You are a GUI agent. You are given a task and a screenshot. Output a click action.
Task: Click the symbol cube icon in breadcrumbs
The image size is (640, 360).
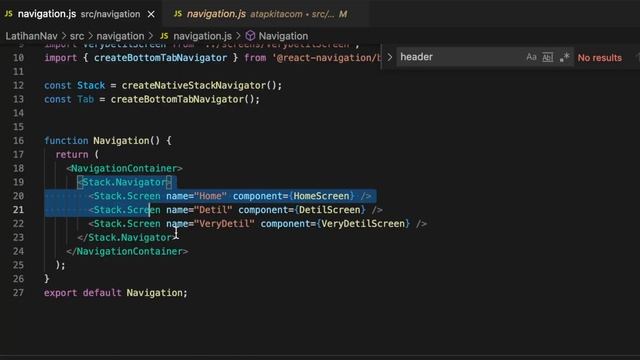(250, 36)
